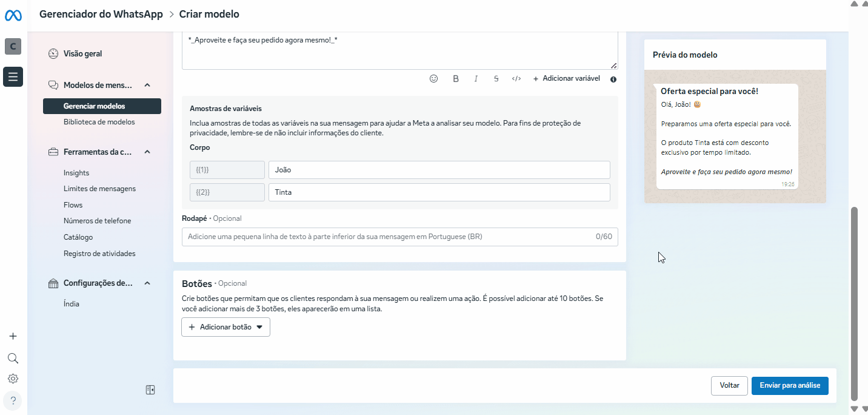Collapse the Modelos de mensagens section
The width and height of the screenshot is (868, 415).
(147, 85)
